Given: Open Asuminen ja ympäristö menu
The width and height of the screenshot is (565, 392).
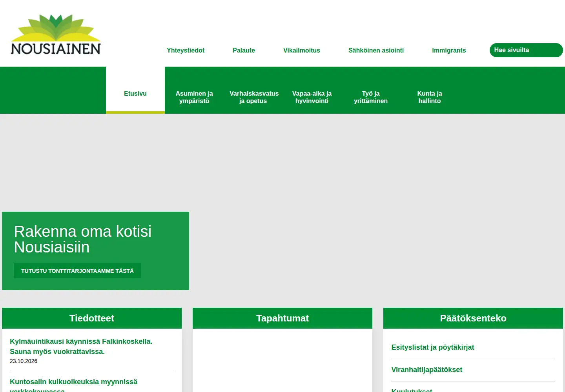Looking at the screenshot, I should 194,97.
